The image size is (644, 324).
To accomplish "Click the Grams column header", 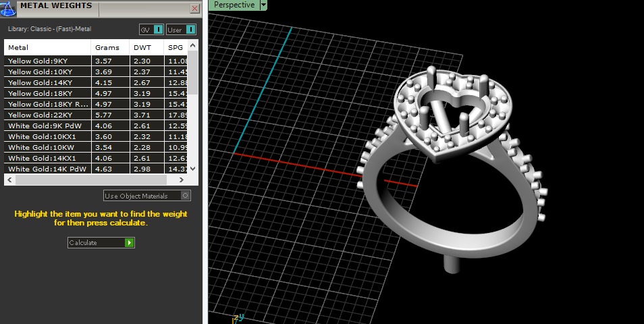I will 110,48.
